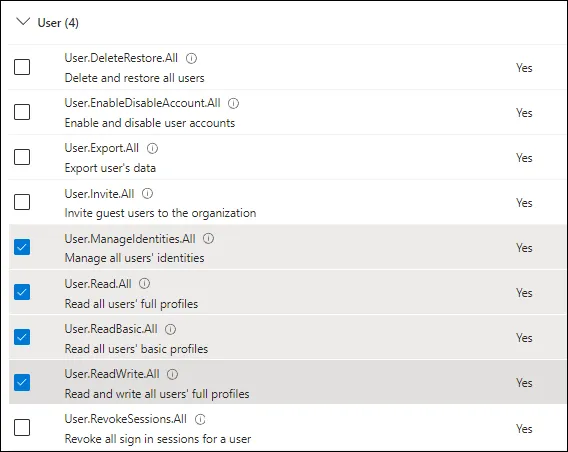Check the User.DeleteRestore.All permission box
This screenshot has height=452, width=568.
coord(22,67)
